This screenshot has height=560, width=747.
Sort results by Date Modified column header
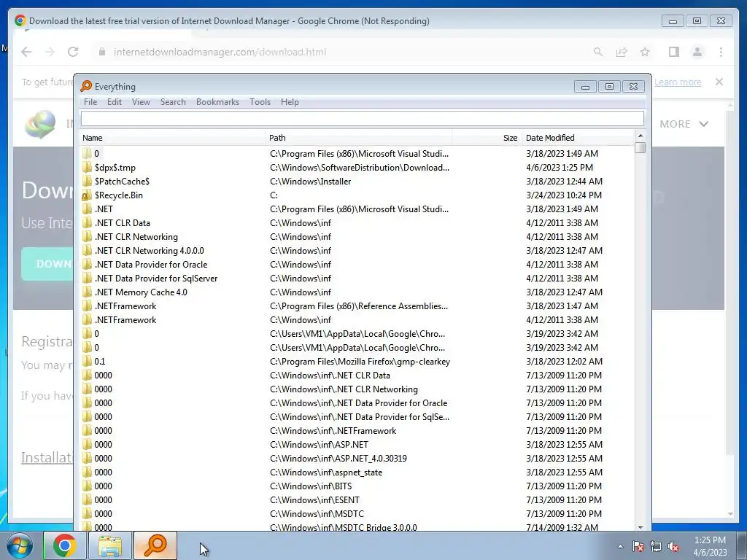(578, 138)
